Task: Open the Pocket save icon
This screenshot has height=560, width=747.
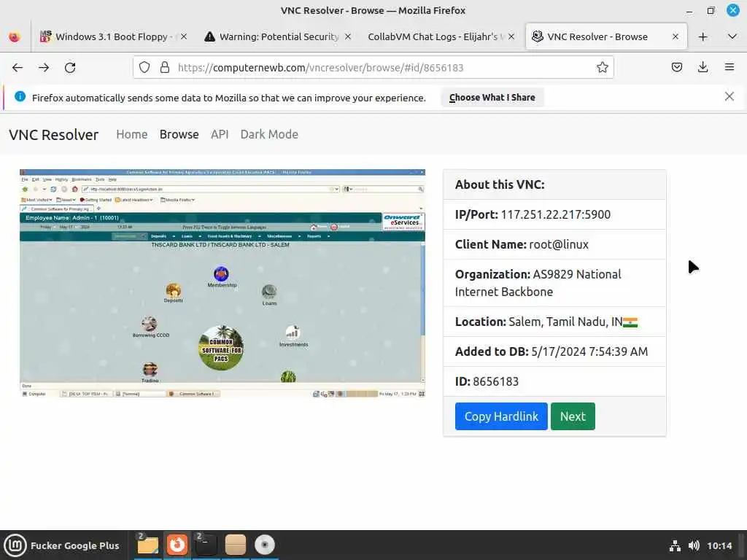Action: [x=676, y=68]
